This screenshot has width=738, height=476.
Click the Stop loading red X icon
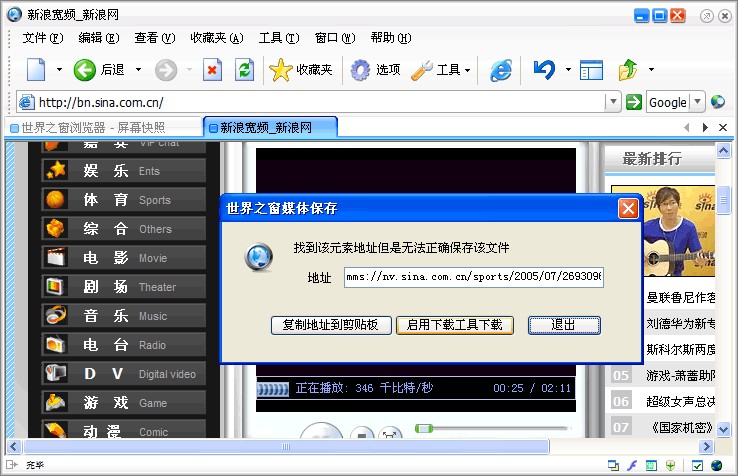[212, 70]
